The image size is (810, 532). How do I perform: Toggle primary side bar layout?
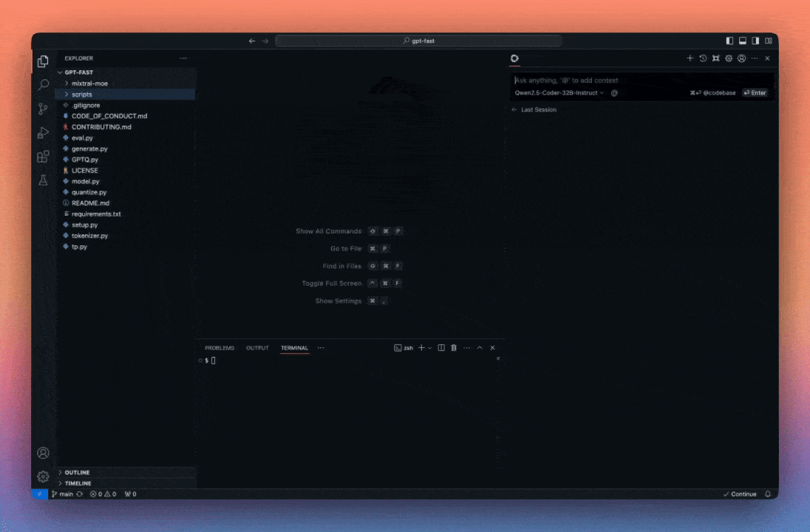tap(729, 41)
